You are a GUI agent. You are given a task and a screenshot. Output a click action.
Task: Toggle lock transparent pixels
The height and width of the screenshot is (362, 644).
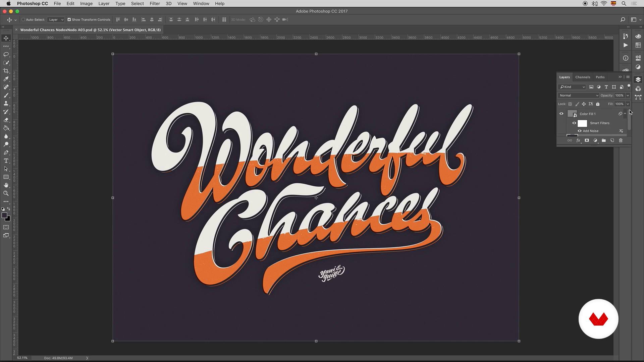coord(570,104)
